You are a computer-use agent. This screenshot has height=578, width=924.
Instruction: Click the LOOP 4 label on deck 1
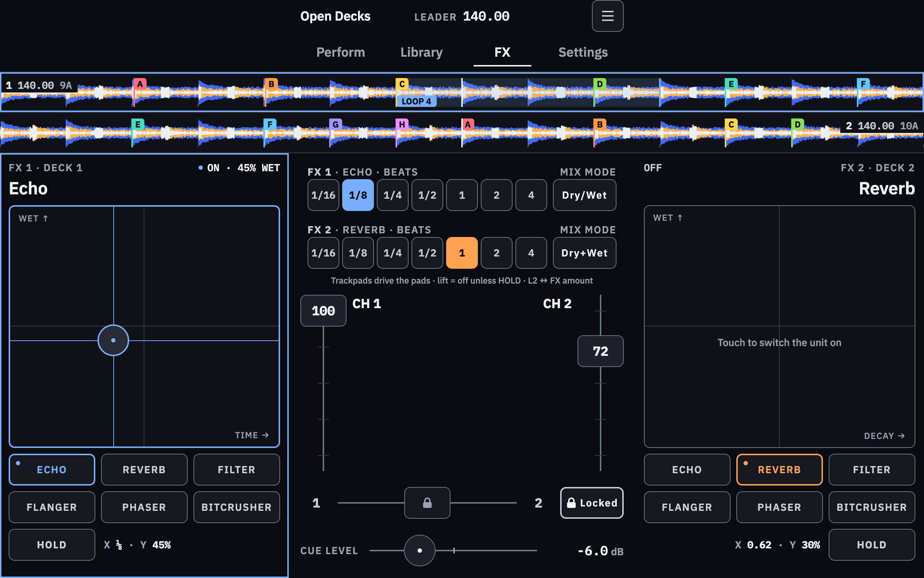coord(416,101)
